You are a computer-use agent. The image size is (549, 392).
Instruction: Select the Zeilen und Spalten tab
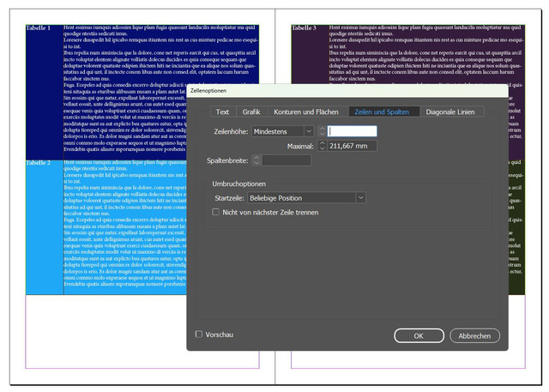pyautogui.click(x=382, y=112)
